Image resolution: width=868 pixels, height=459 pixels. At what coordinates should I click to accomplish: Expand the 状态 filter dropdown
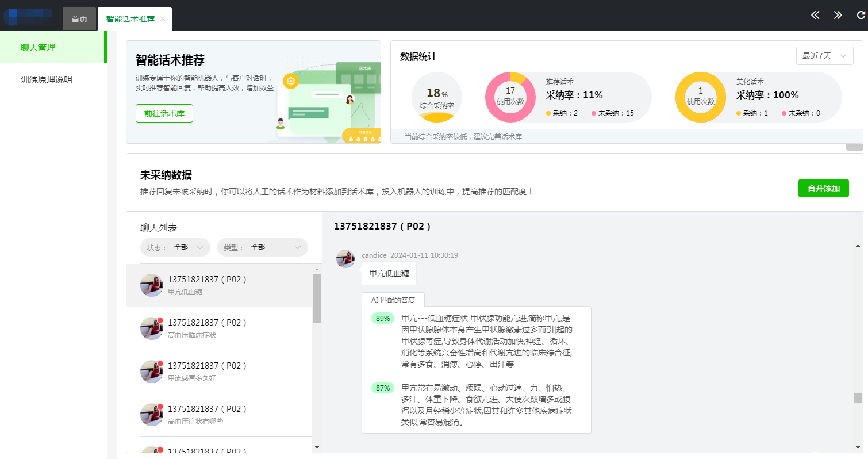click(175, 247)
